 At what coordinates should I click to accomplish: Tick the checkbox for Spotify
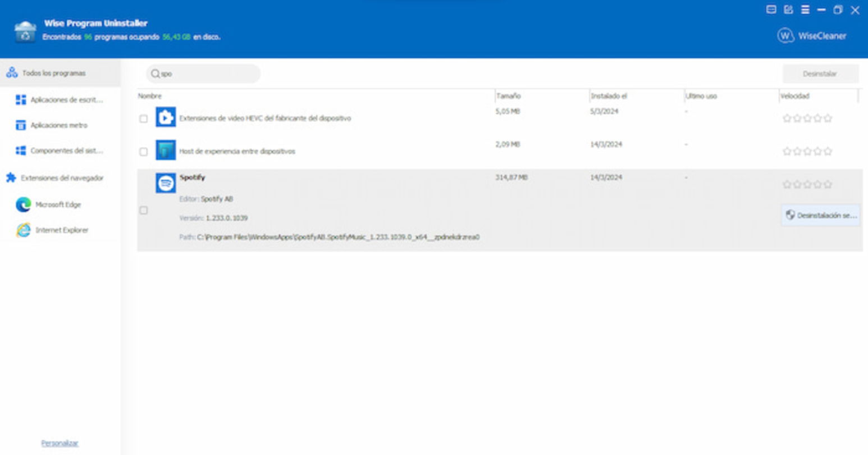tap(143, 210)
